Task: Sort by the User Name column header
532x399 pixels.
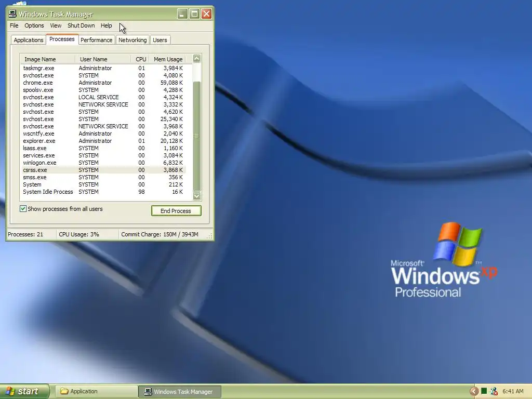Action: coord(103,59)
